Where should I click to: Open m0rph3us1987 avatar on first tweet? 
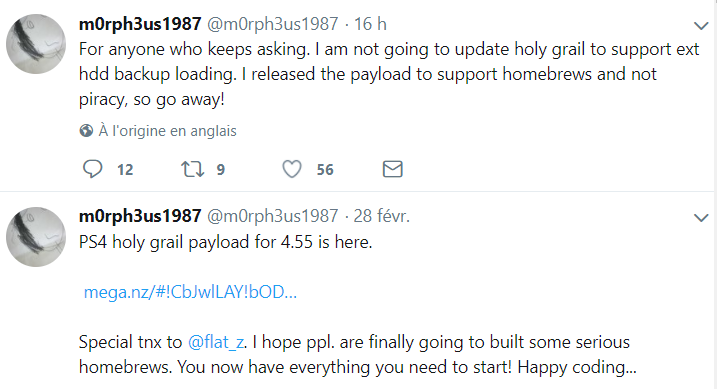36,44
